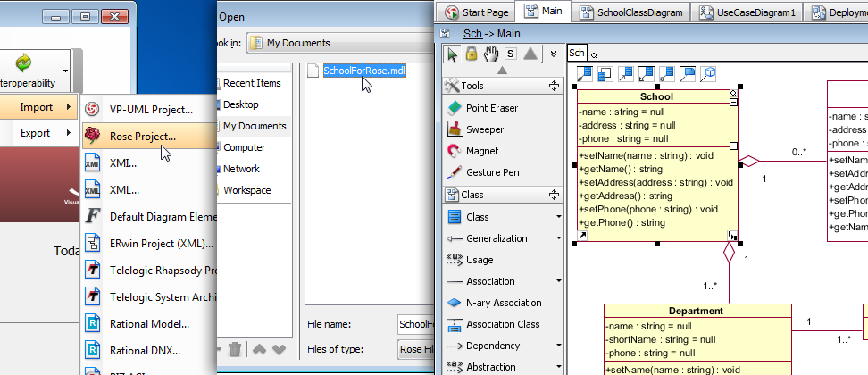Click magnifier icon on School class corner
Image resolution: width=868 pixels, height=375 pixels.
(x=733, y=94)
